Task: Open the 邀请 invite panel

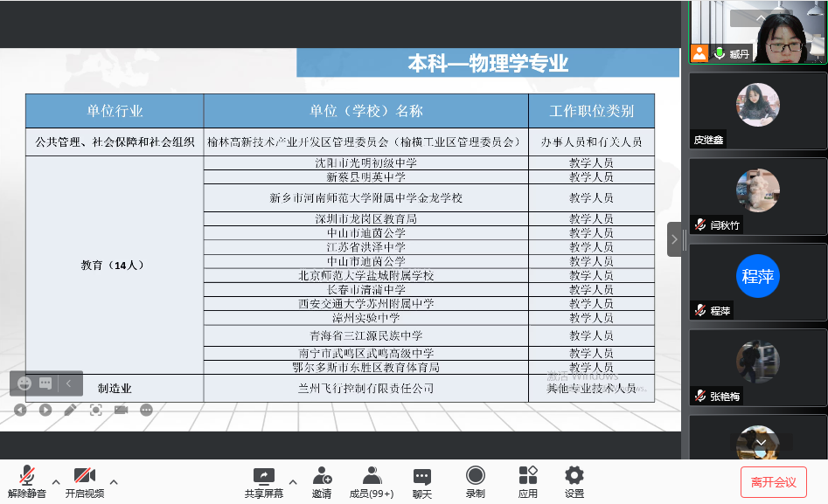Action: (322, 481)
